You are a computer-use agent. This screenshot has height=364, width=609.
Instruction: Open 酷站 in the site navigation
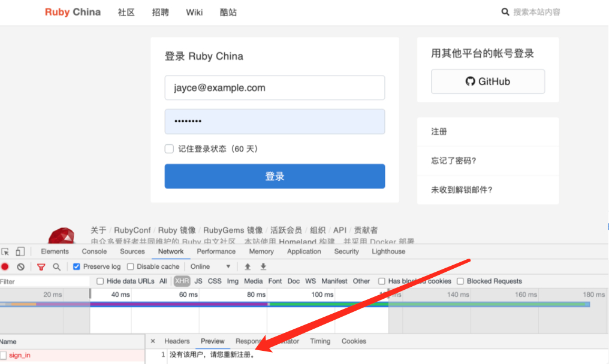coord(228,13)
